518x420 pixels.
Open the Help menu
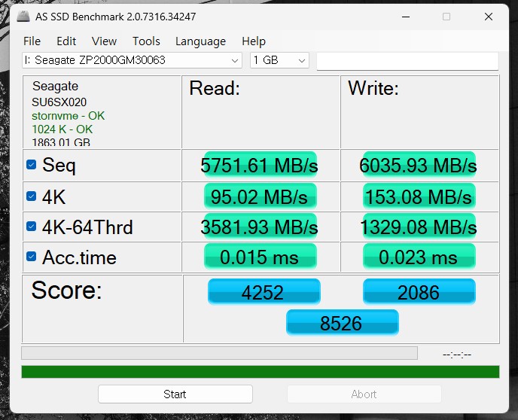tap(254, 41)
